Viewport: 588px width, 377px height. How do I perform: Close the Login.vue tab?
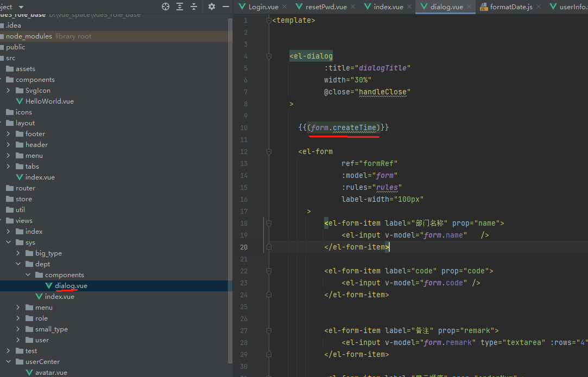point(284,7)
